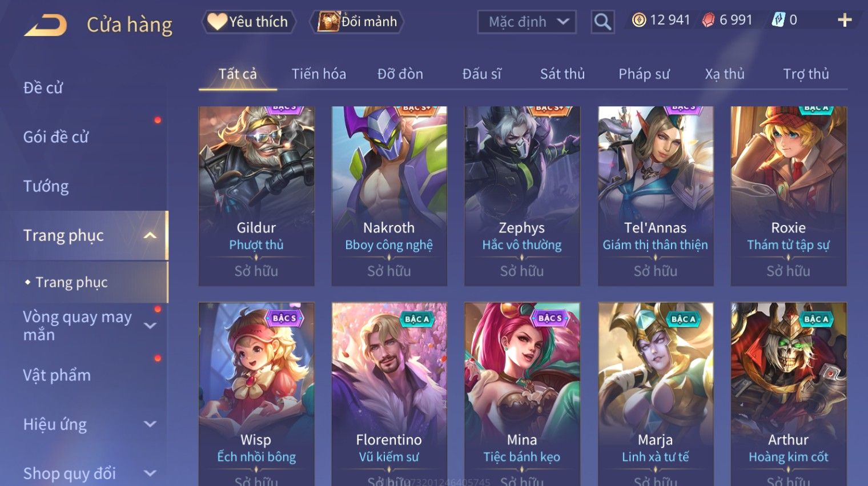The image size is (868, 486).
Task: Open Gói đề cử sidebar entry
Action: (56, 137)
